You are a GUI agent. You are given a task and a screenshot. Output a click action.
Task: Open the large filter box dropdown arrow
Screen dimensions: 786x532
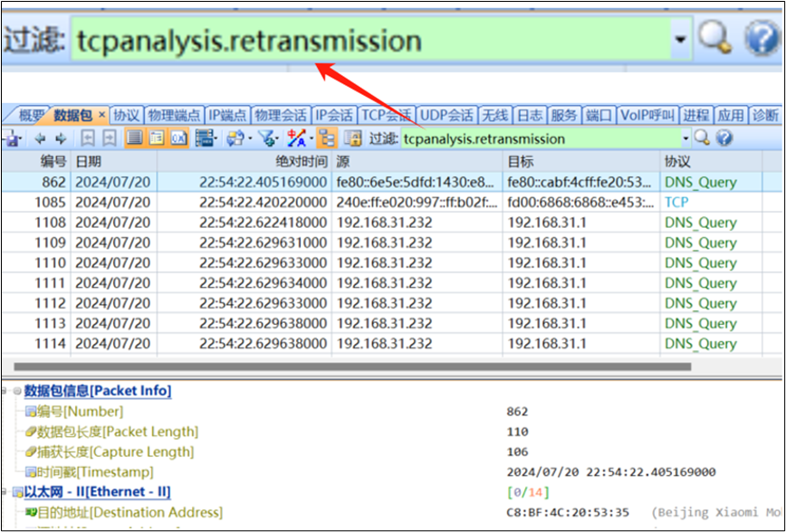[x=680, y=41]
